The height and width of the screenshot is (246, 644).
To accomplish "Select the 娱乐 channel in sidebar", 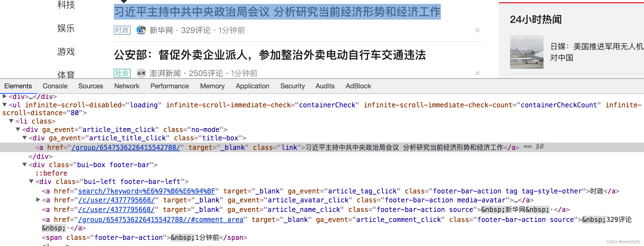I will click(66, 28).
